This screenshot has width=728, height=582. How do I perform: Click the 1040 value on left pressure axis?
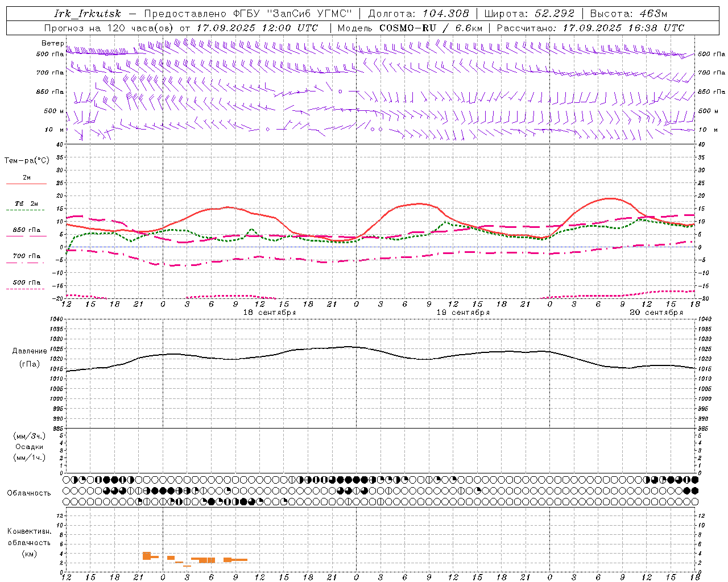coord(56,319)
